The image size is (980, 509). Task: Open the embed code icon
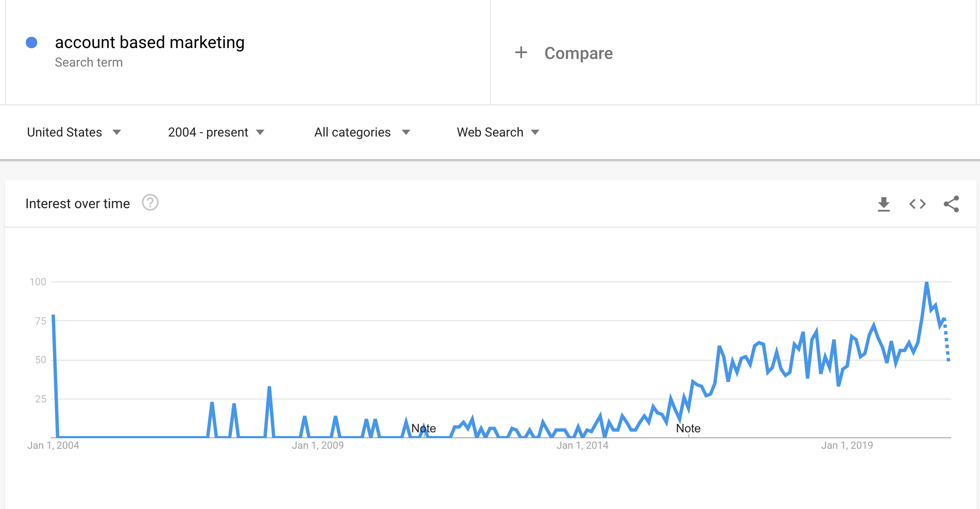[x=917, y=204]
